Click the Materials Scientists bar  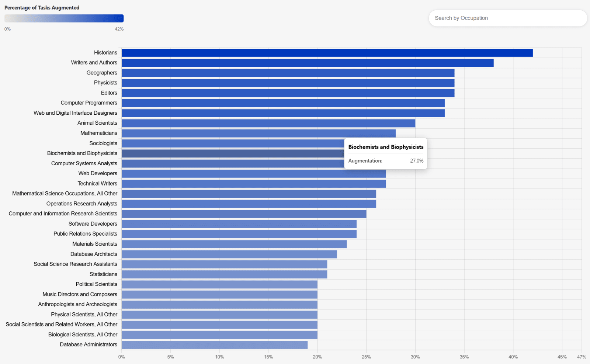pyautogui.click(x=234, y=244)
